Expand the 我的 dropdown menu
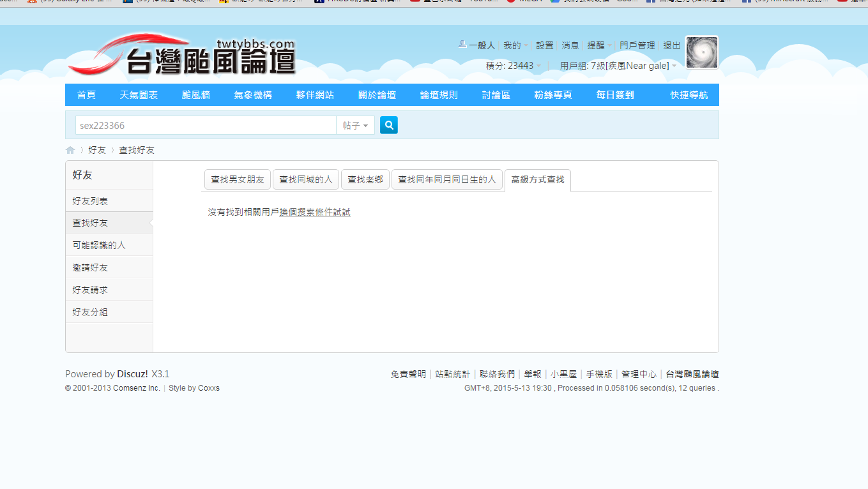 click(x=515, y=45)
